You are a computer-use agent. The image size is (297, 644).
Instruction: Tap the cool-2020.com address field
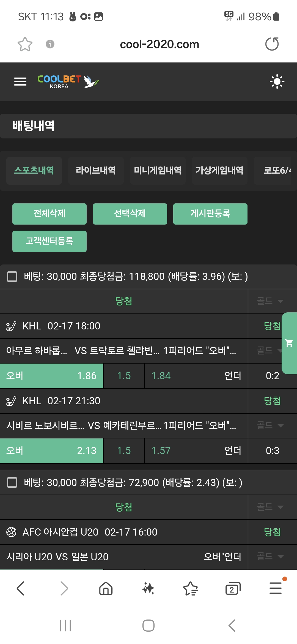159,44
